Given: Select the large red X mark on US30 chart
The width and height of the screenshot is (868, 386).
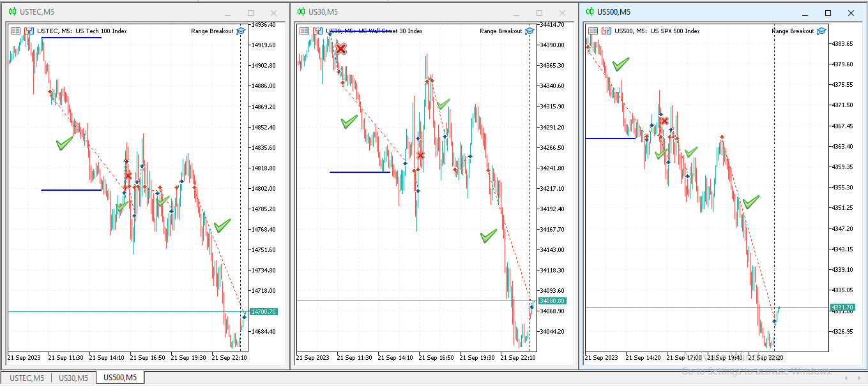Looking at the screenshot, I should coord(341,48).
